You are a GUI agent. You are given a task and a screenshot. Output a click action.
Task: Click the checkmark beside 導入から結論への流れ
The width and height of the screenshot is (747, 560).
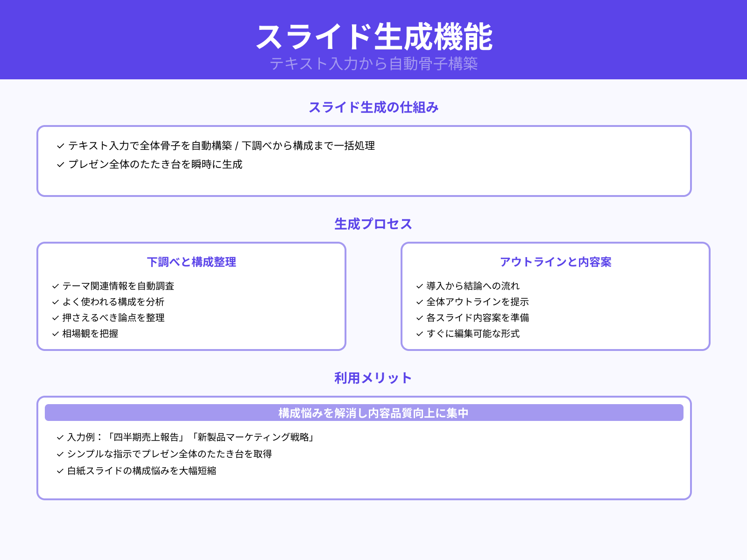[x=418, y=286]
